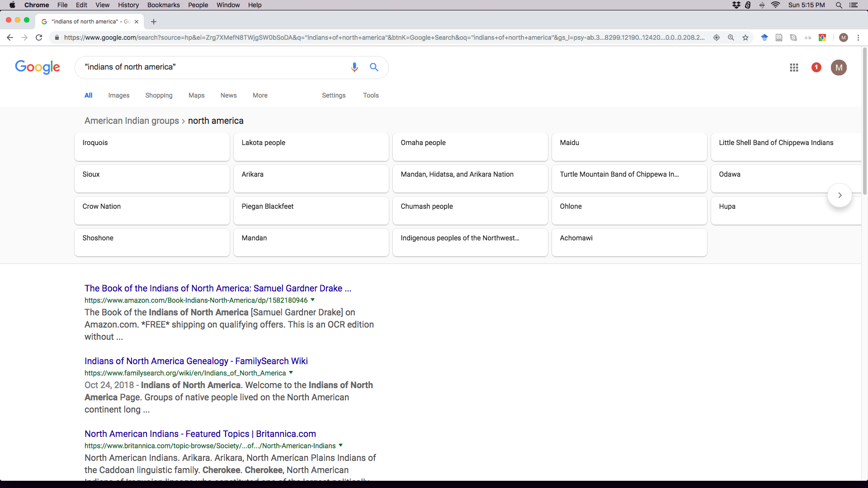Select the Iroquois group card
Screen dimensions: 868x488
coord(152,147)
